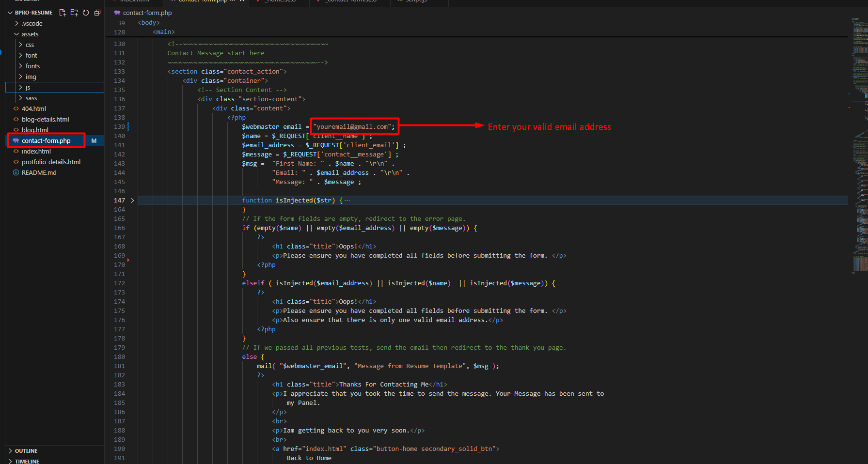Click line number 166 in the gutter
This screenshot has height=464, width=868.
[119, 228]
